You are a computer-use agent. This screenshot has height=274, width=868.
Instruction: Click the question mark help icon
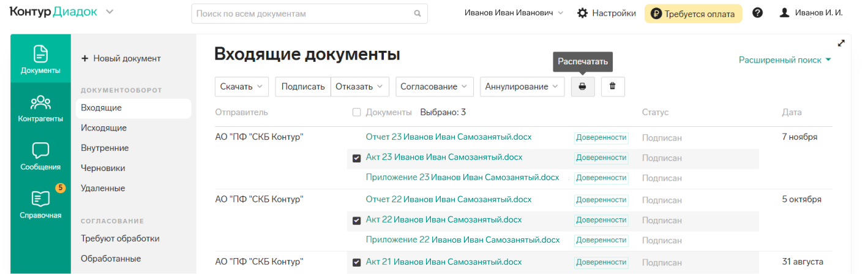tap(757, 13)
